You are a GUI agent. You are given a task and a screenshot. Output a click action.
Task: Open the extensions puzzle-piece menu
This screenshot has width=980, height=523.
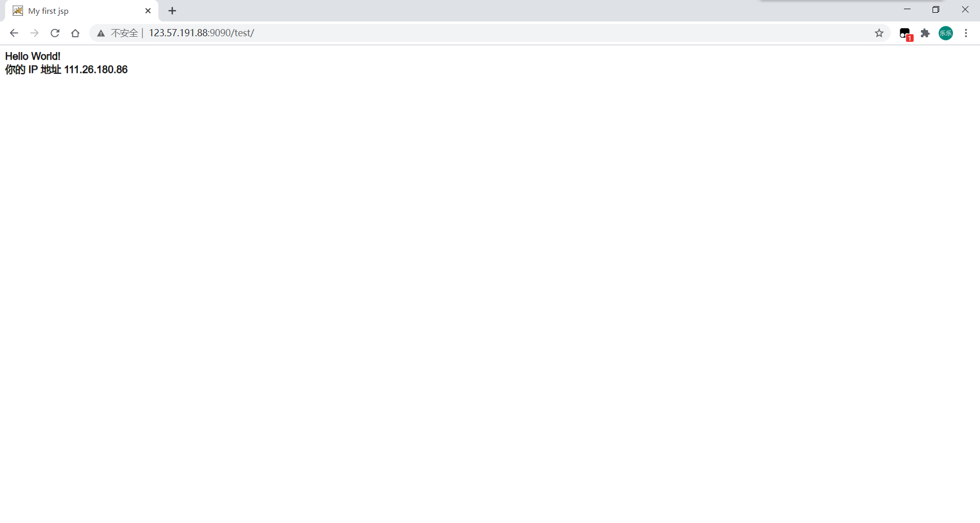(x=925, y=33)
